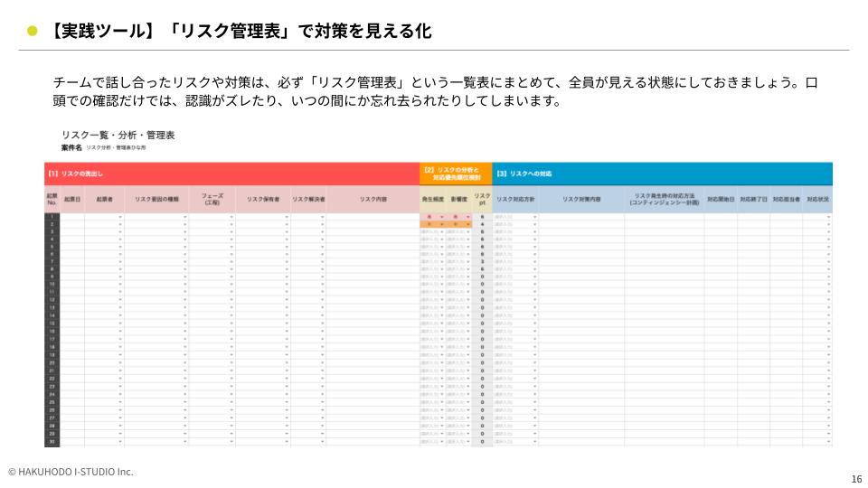Viewport: 868px width, 488px height.
Task: Click the page number 16
Action: [x=856, y=479]
